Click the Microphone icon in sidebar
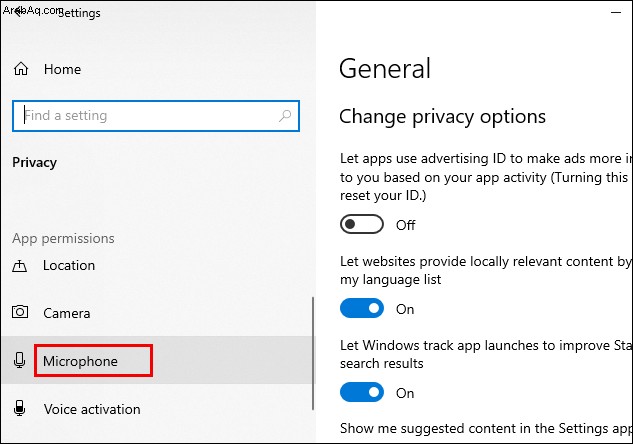Image resolution: width=633 pixels, height=444 pixels. [19, 360]
